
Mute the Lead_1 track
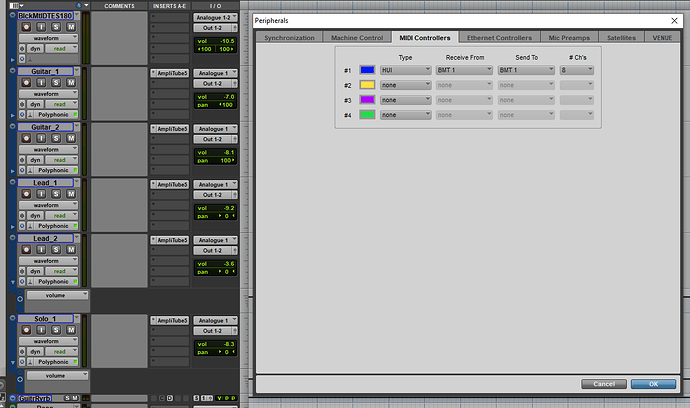69,194
